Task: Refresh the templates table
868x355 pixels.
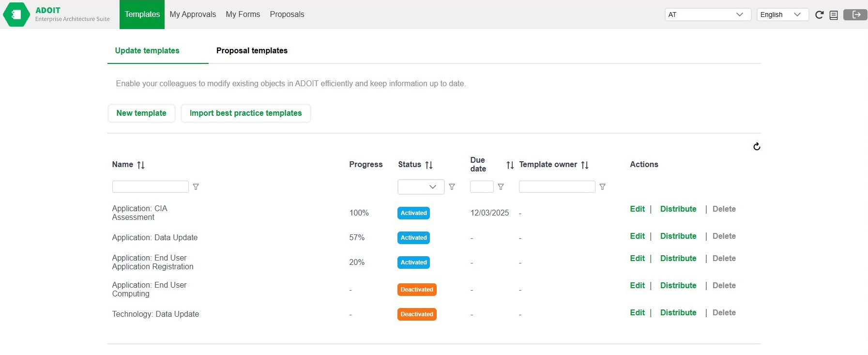Action: click(757, 146)
